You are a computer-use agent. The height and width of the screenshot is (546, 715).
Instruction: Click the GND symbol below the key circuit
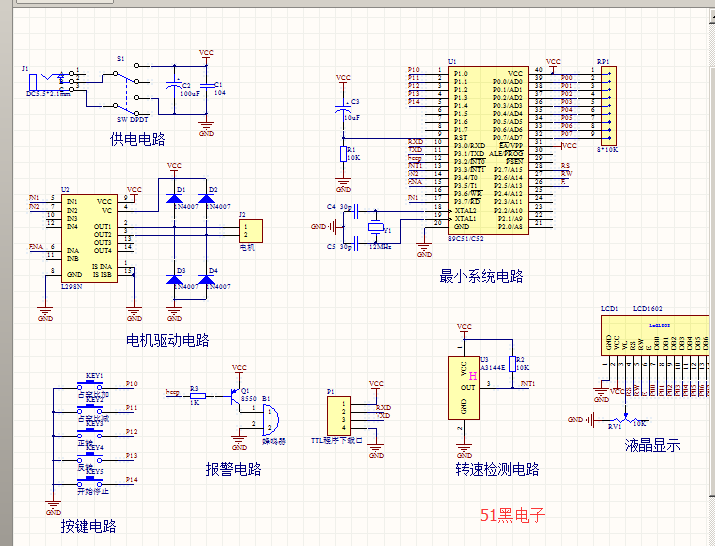pos(53,508)
